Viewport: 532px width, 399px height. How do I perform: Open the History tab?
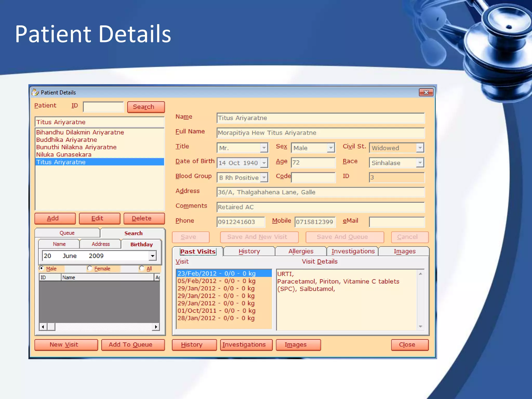249,251
